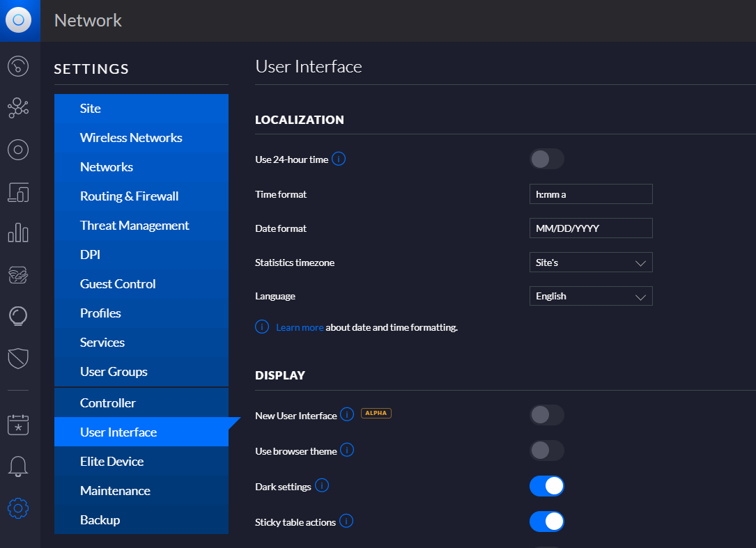The image size is (756, 548).
Task: Open the Clients icon in sidebar
Action: tap(18, 191)
